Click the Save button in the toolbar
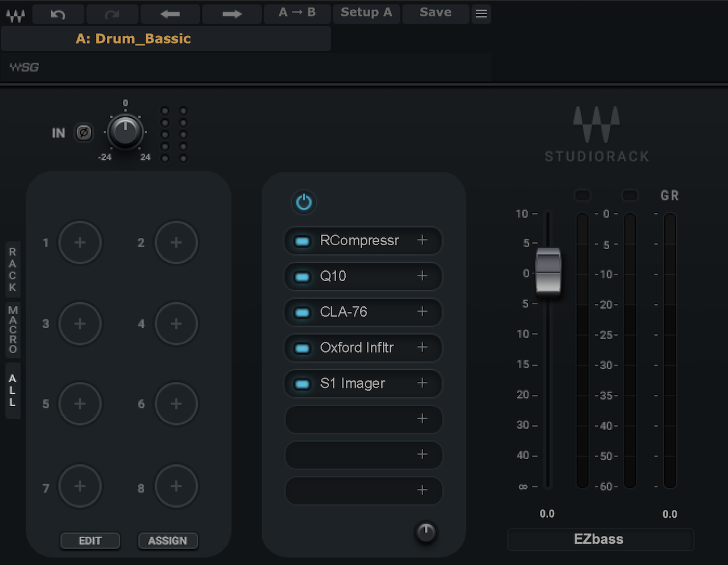 [x=436, y=13]
